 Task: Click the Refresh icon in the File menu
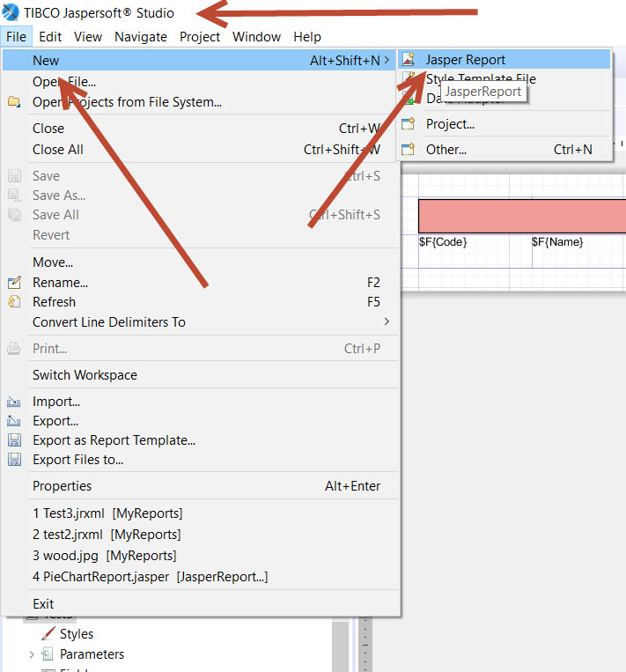click(14, 302)
